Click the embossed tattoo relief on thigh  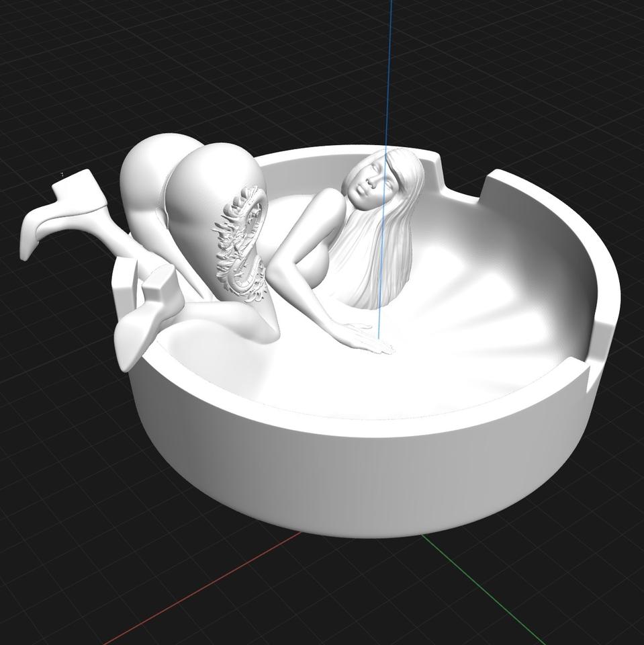pyautogui.click(x=240, y=245)
